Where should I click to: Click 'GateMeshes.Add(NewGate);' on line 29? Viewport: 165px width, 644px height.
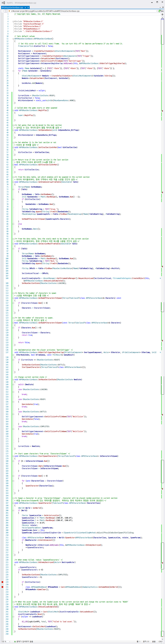33,83
